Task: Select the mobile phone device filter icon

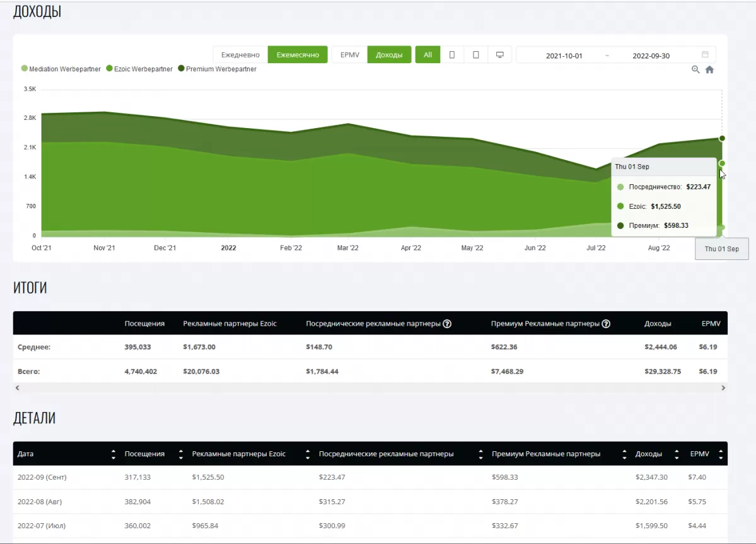Action: click(x=452, y=55)
